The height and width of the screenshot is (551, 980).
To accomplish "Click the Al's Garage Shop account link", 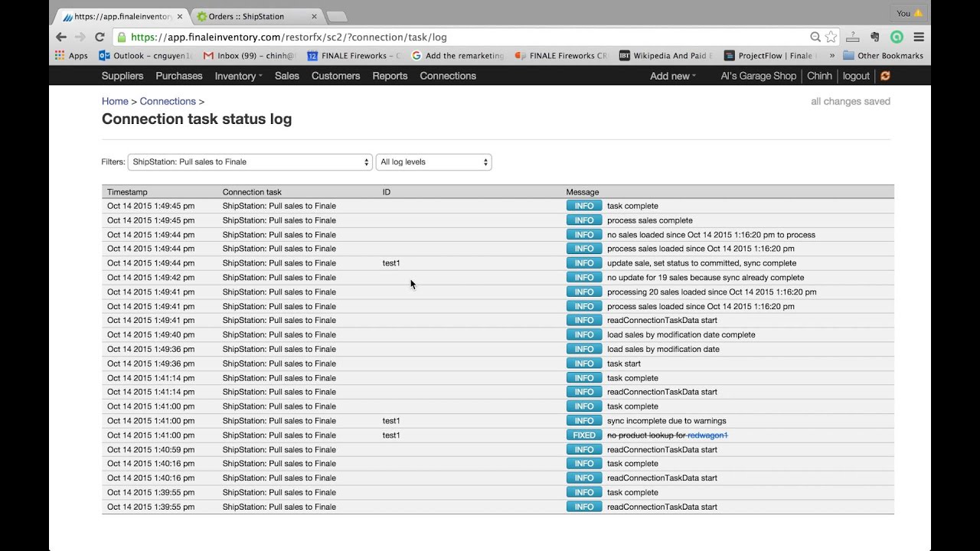I will 758,76.
